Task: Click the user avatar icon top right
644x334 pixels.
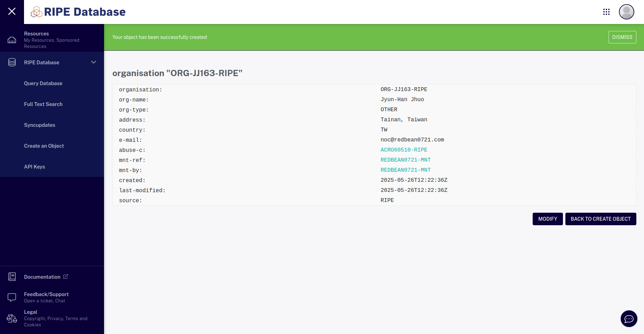Action: 626,11
